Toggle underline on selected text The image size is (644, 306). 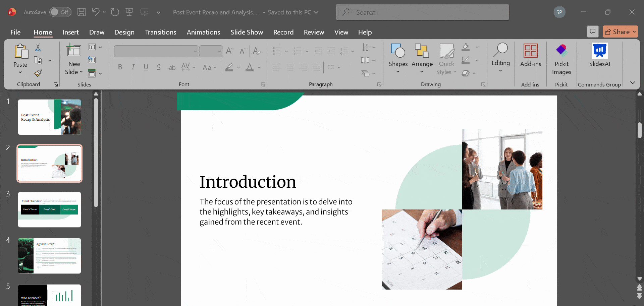[146, 67]
